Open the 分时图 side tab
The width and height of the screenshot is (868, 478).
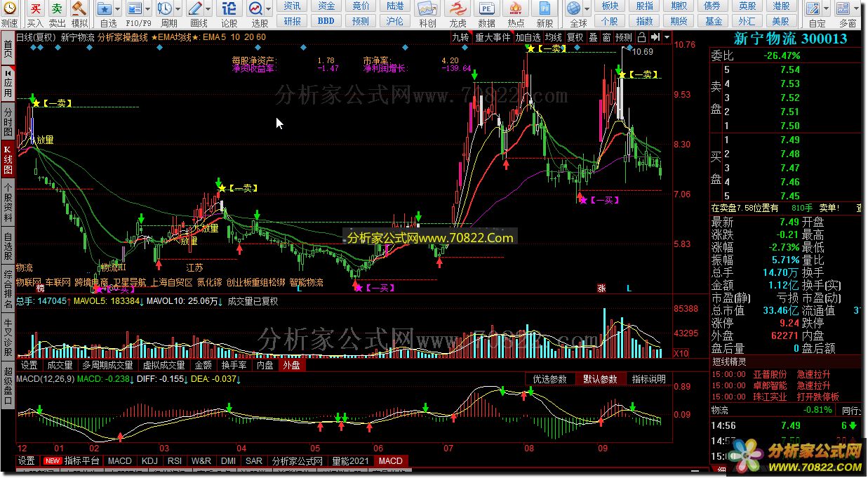(x=8, y=121)
